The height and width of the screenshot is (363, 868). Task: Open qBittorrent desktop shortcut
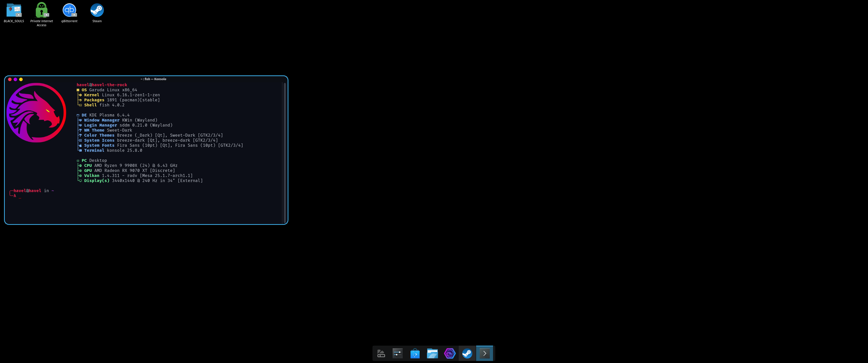tap(69, 10)
